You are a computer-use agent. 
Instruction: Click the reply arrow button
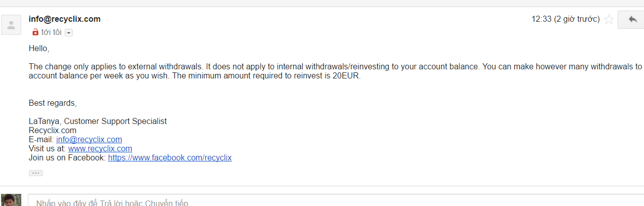coord(632,19)
